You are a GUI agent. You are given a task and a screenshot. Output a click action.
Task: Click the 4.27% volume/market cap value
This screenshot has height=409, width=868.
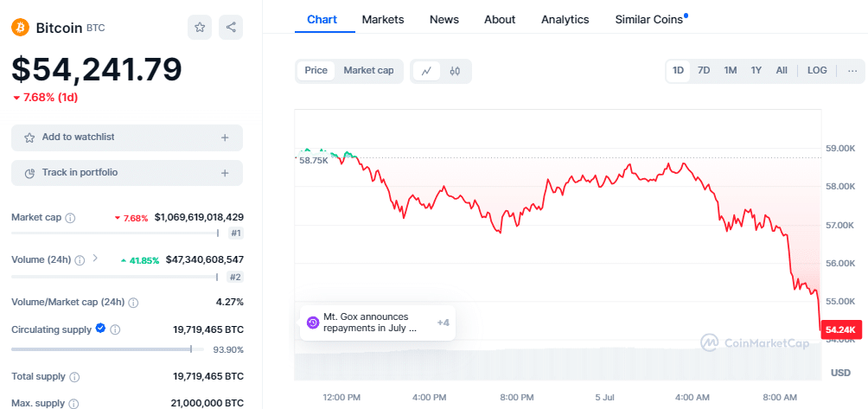click(x=232, y=302)
